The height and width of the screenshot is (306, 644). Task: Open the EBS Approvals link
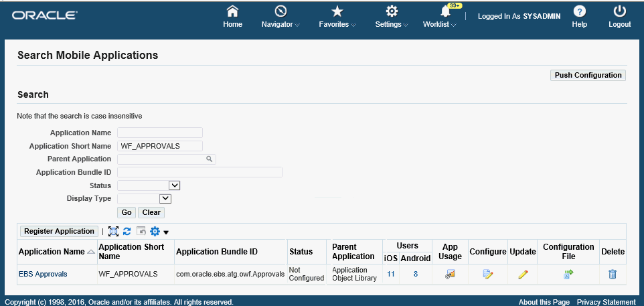click(x=43, y=274)
